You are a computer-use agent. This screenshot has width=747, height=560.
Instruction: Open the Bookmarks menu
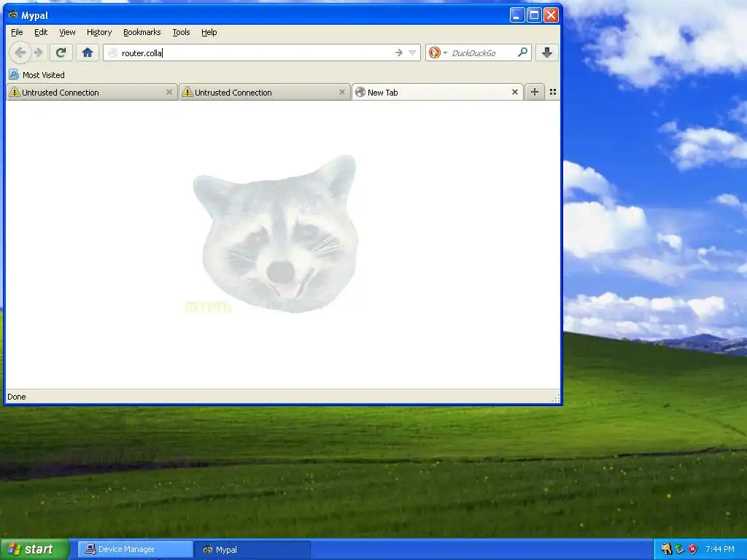[x=142, y=32]
